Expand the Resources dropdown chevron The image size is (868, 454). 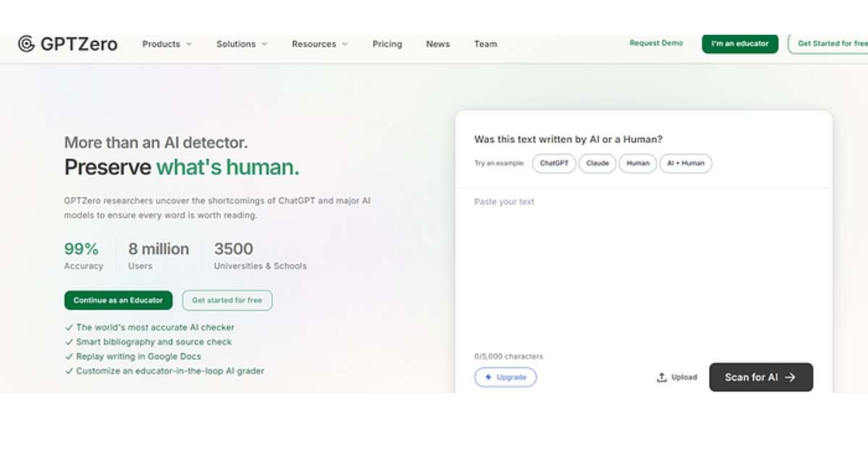tap(344, 44)
